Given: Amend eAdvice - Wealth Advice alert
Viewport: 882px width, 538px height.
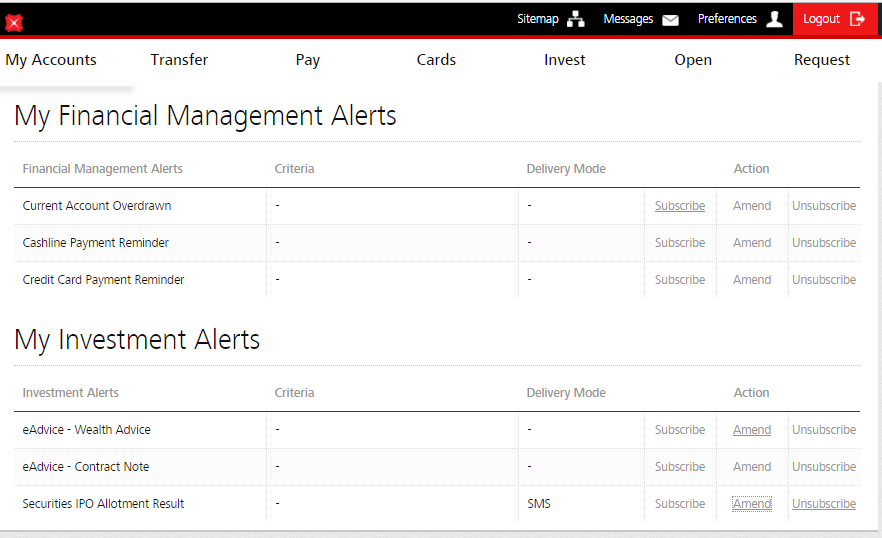Looking at the screenshot, I should [752, 430].
